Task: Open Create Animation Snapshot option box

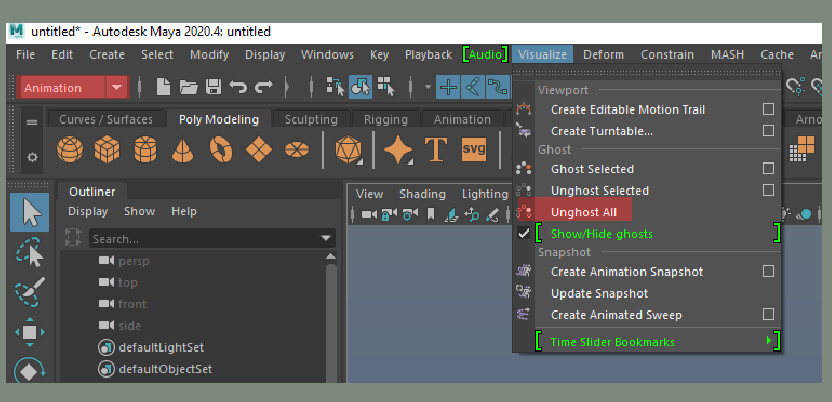Action: click(x=768, y=271)
